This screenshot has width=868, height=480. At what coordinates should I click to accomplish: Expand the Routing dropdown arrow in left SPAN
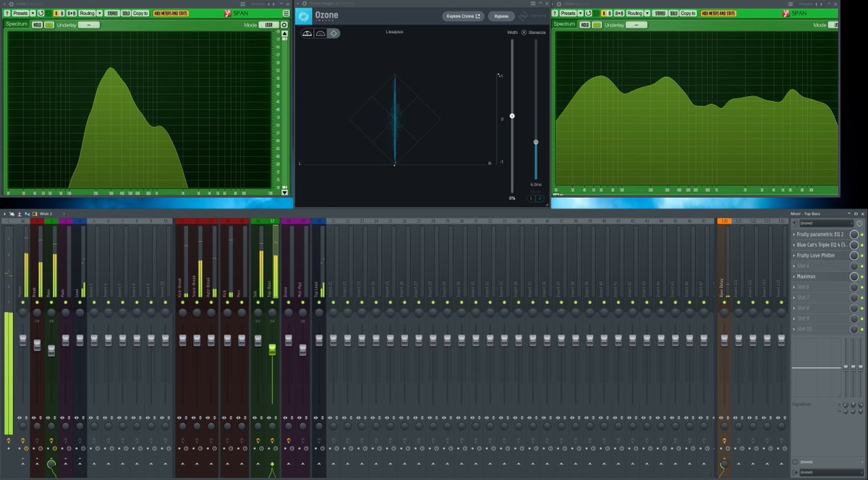pyautogui.click(x=100, y=13)
